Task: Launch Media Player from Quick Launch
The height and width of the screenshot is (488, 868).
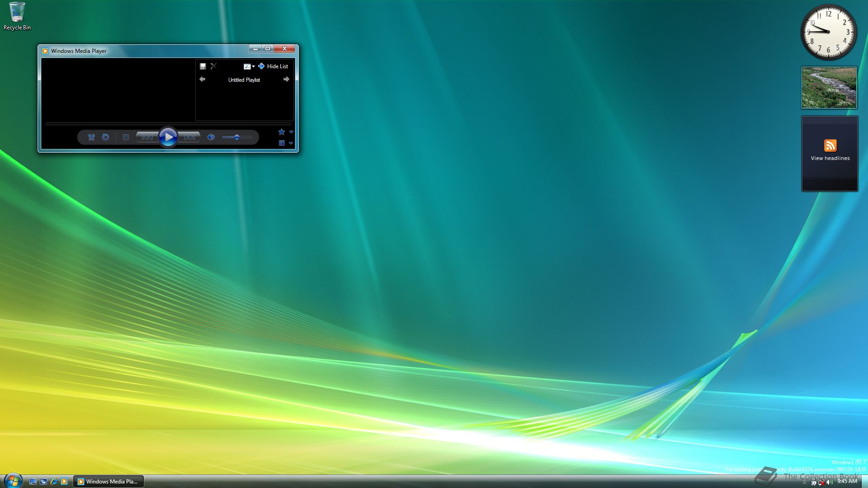Action: [64, 482]
